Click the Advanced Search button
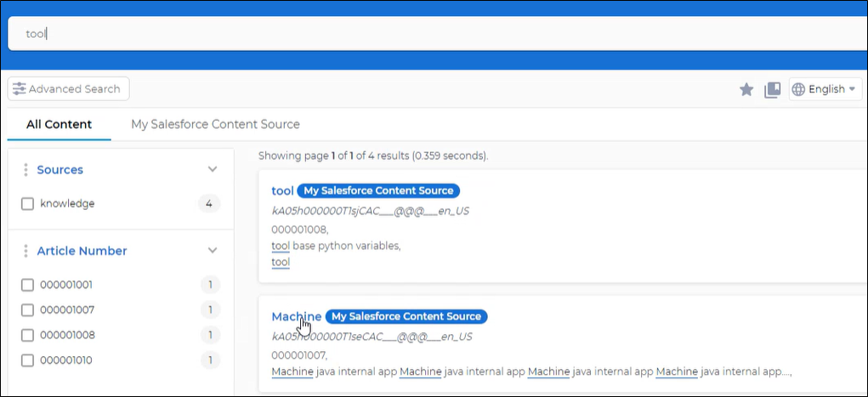 tap(68, 89)
